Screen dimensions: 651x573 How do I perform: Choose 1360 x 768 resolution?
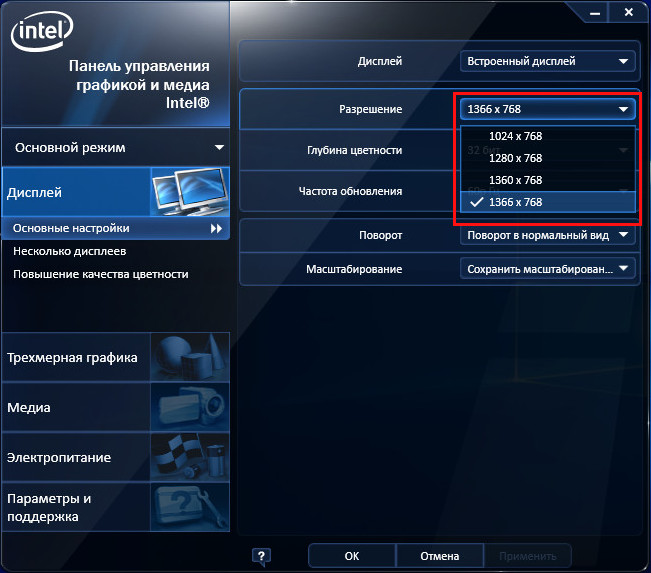coord(548,180)
